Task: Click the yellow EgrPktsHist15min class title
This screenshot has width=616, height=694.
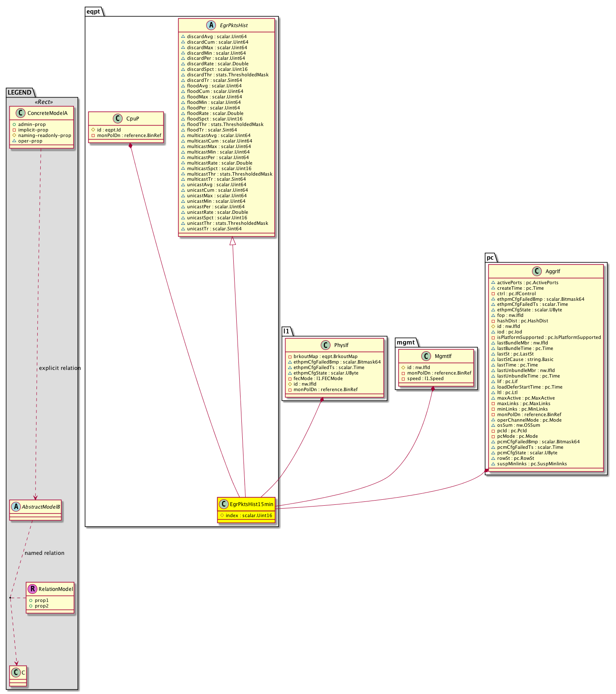Action: pos(251,504)
